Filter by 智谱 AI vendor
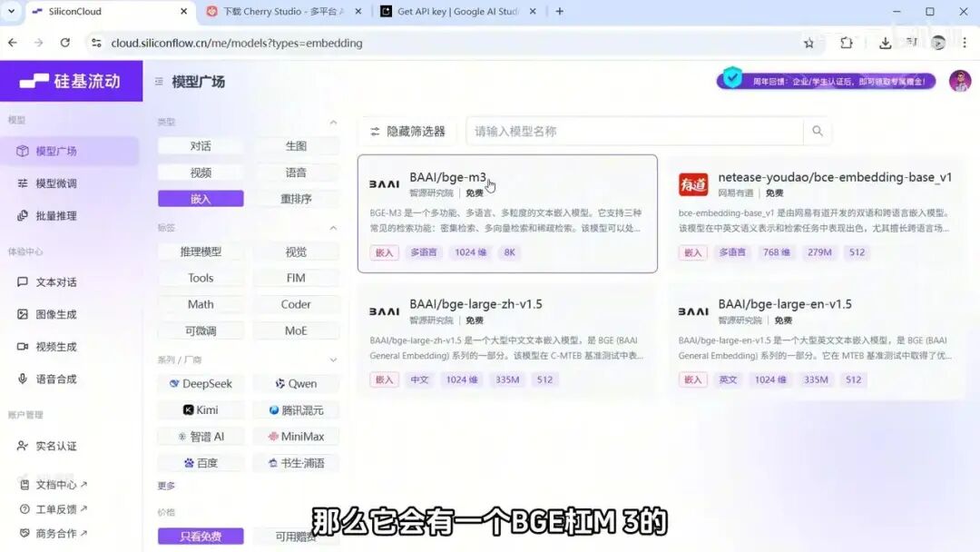This screenshot has height=552, width=980. click(201, 437)
